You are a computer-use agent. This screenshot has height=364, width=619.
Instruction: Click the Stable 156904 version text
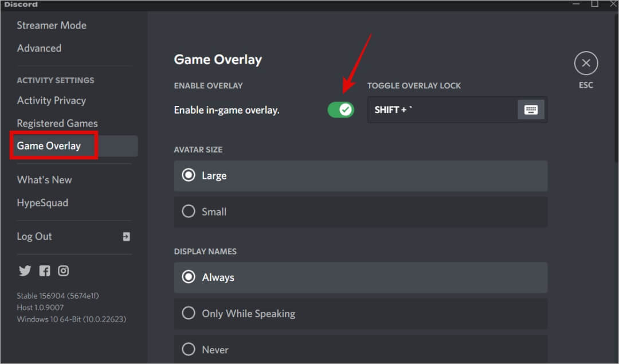coord(58,296)
